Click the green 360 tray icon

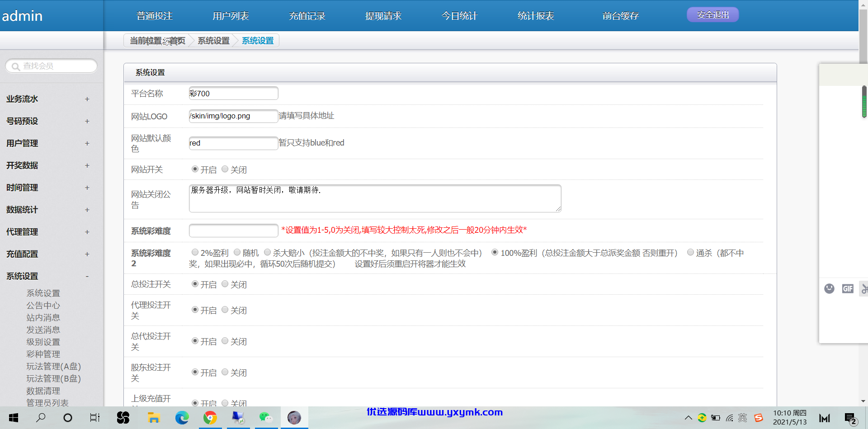(702, 418)
